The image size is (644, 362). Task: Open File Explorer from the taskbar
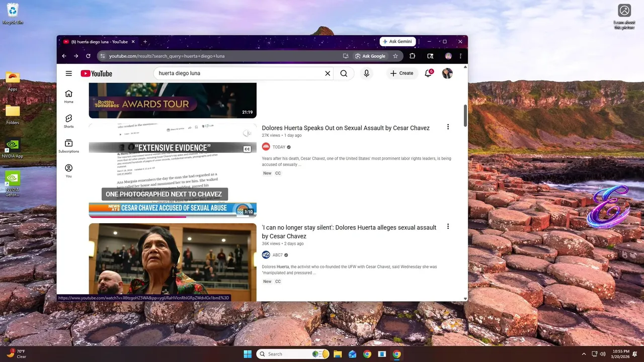(x=338, y=354)
